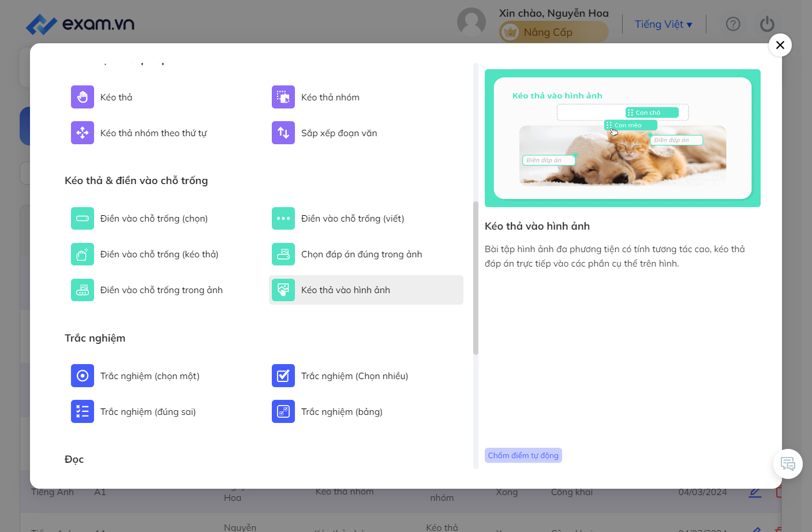
Task: Click the Kéo thả vào hình ảnh preview image
Action: point(623,138)
